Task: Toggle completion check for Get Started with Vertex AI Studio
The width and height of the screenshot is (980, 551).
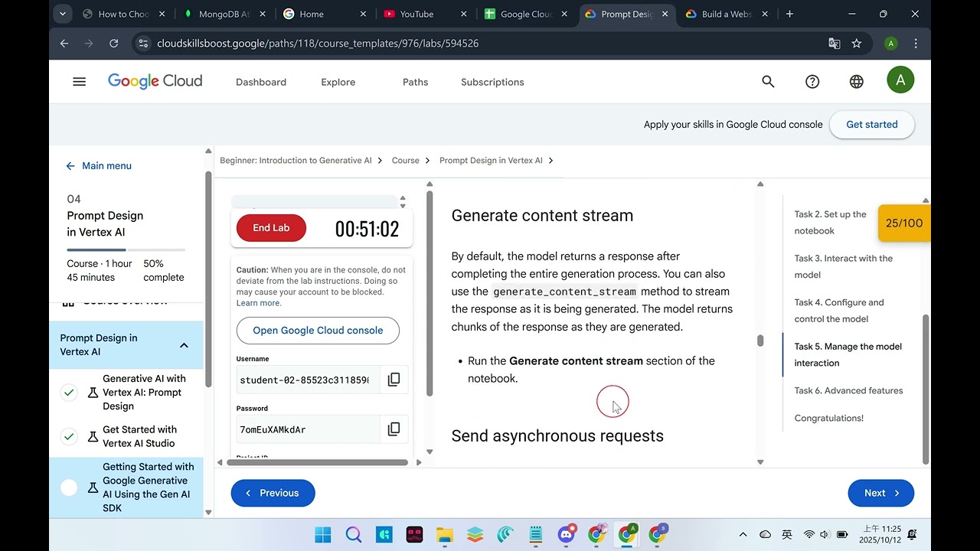Action: (69, 436)
